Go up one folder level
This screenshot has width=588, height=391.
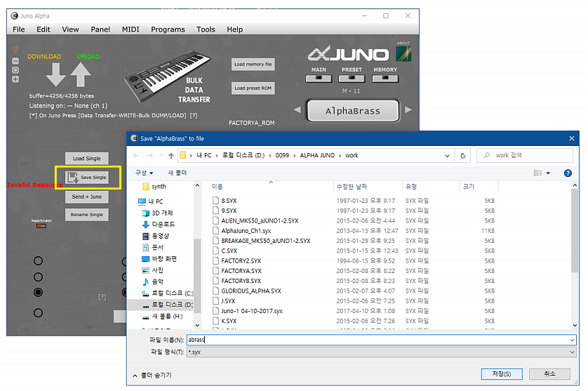point(171,155)
